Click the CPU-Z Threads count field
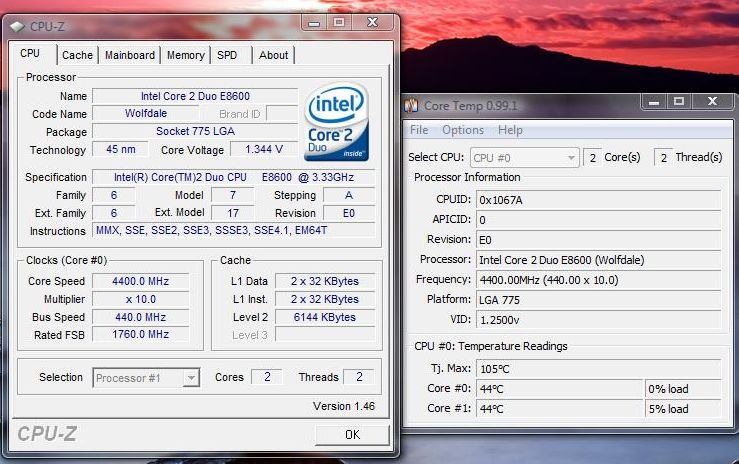 [359, 377]
